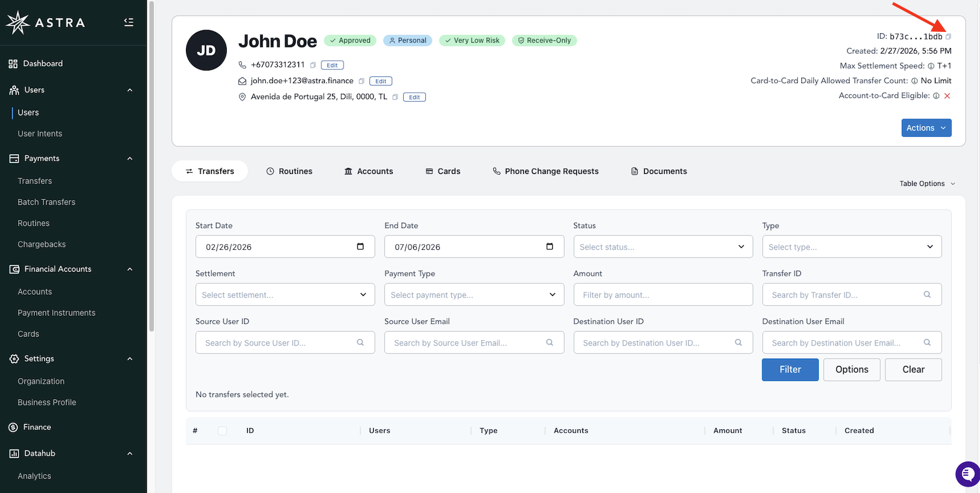
Task: Expand Table Options menu
Action: (927, 184)
